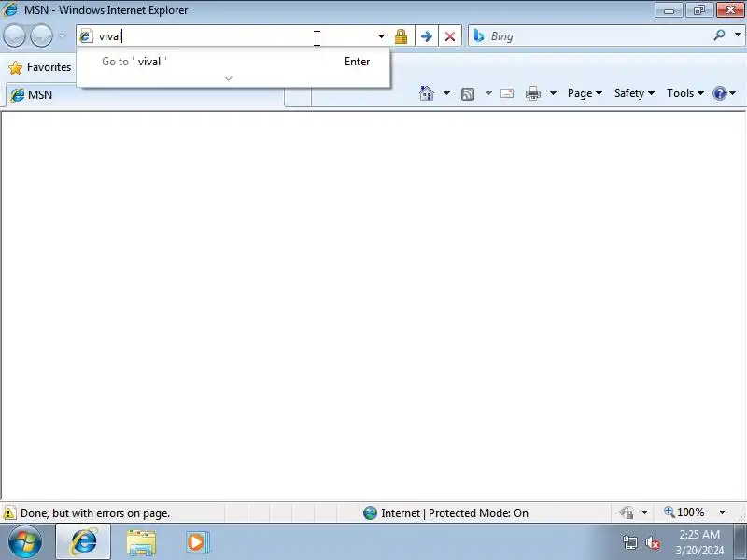Image resolution: width=747 pixels, height=560 pixels.
Task: Open a new tab
Action: click(x=298, y=97)
